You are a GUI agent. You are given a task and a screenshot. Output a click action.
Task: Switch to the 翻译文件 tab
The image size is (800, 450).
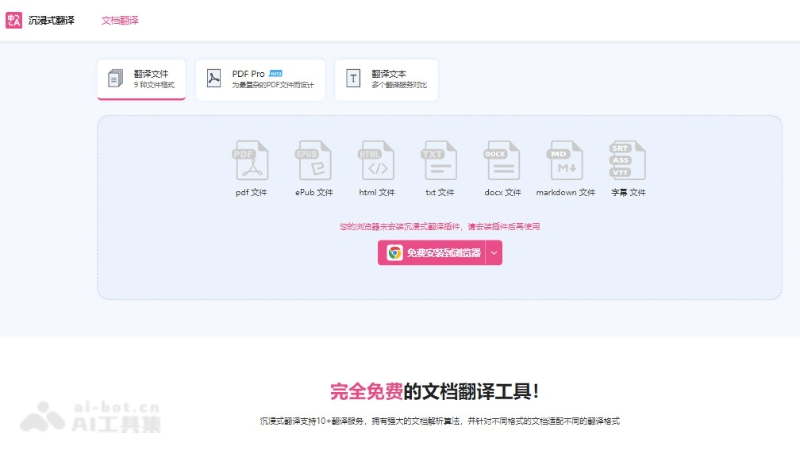click(x=141, y=79)
